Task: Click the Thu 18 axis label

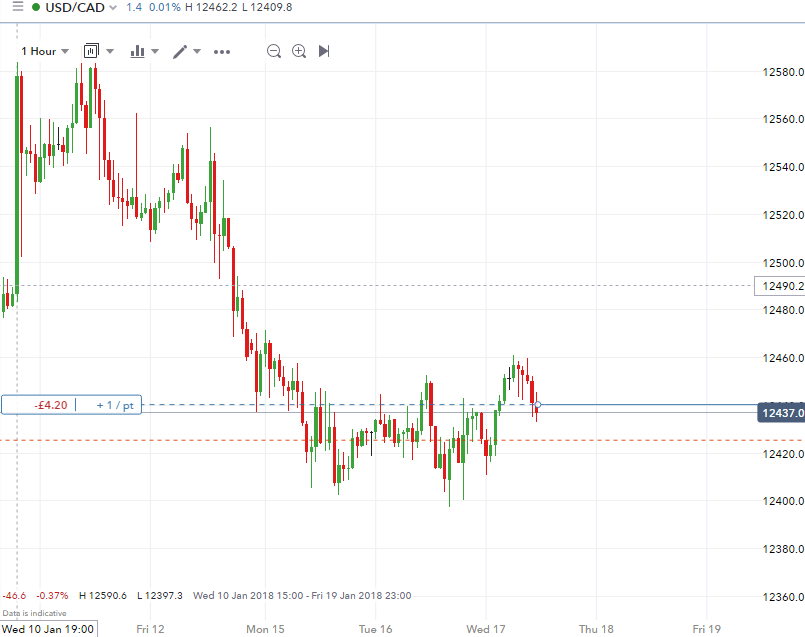Action: (x=596, y=629)
